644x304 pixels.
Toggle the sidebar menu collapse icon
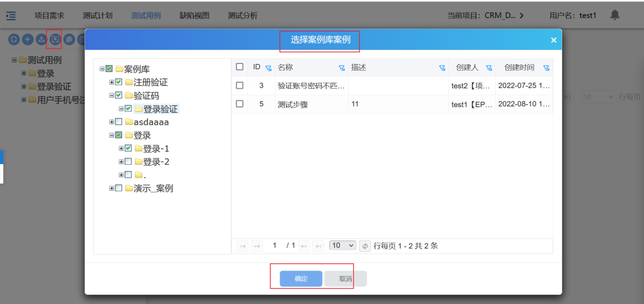pyautogui.click(x=11, y=16)
